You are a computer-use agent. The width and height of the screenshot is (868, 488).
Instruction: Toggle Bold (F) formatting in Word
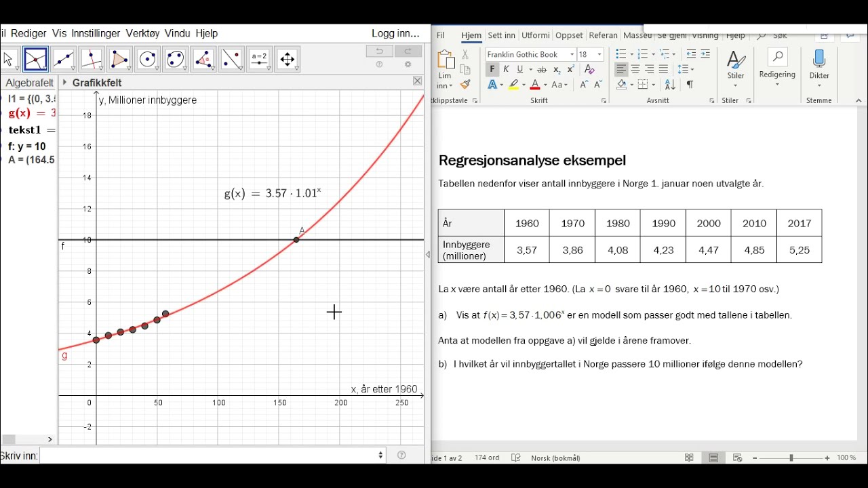(492, 70)
